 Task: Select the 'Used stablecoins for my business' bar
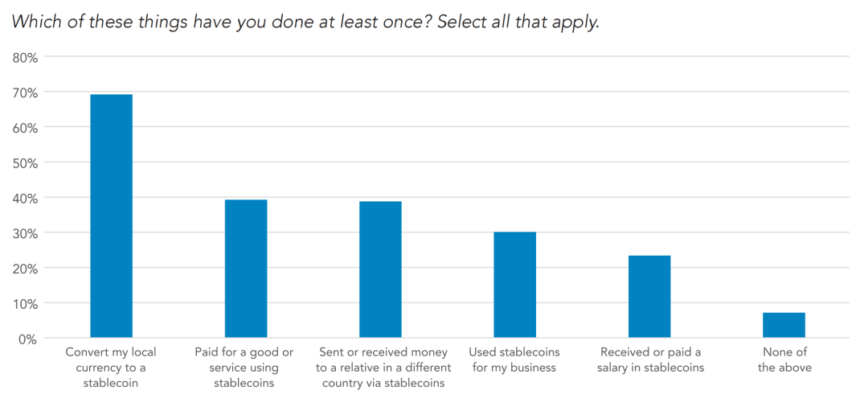click(x=515, y=285)
